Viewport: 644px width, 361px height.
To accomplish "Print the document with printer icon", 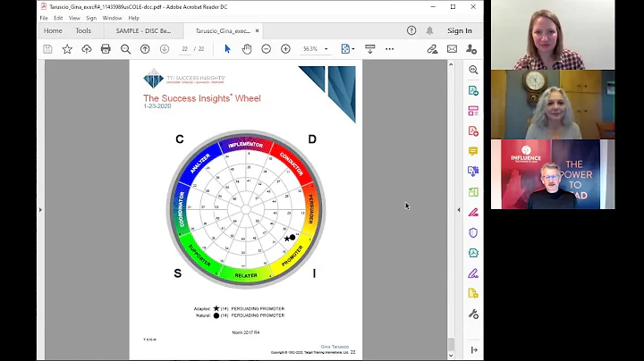I will pyautogui.click(x=106, y=49).
